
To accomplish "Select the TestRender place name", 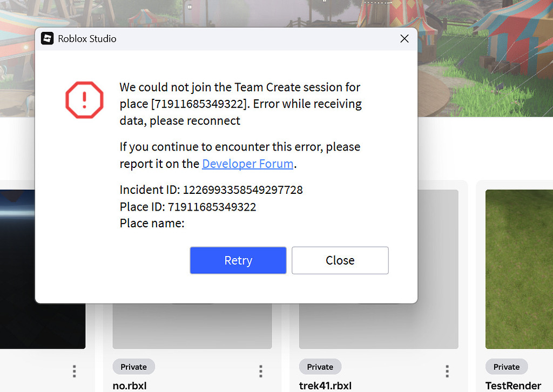I will tap(513, 386).
